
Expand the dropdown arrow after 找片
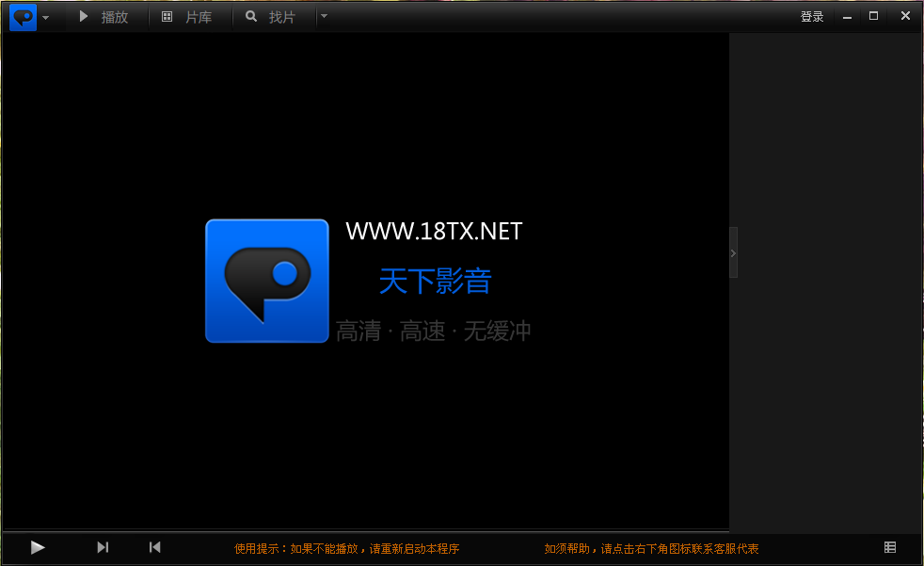click(x=324, y=17)
